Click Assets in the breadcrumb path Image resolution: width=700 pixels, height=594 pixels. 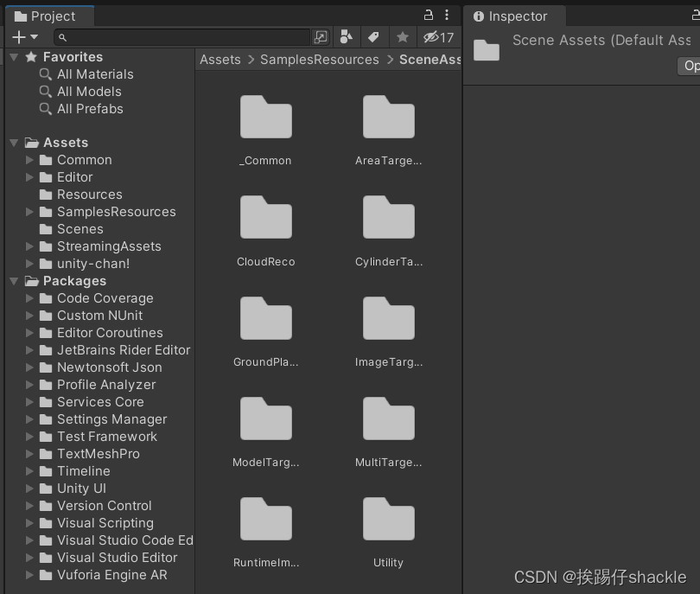(220, 60)
